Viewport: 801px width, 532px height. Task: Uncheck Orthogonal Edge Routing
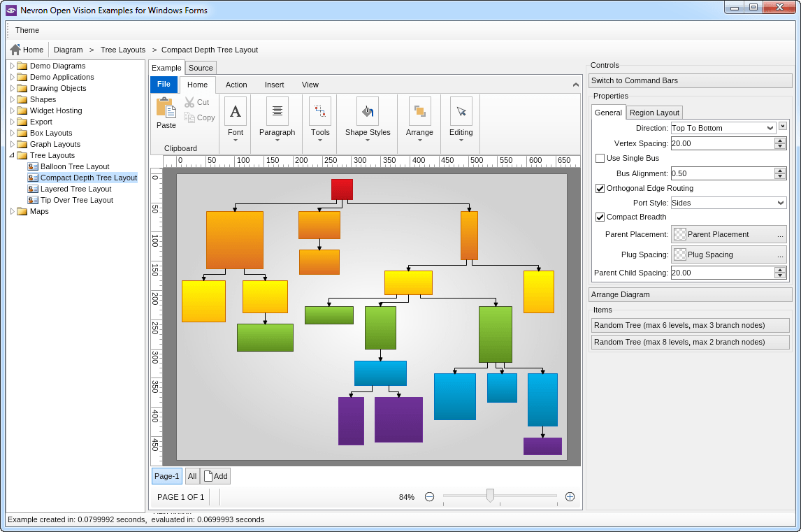click(x=600, y=189)
